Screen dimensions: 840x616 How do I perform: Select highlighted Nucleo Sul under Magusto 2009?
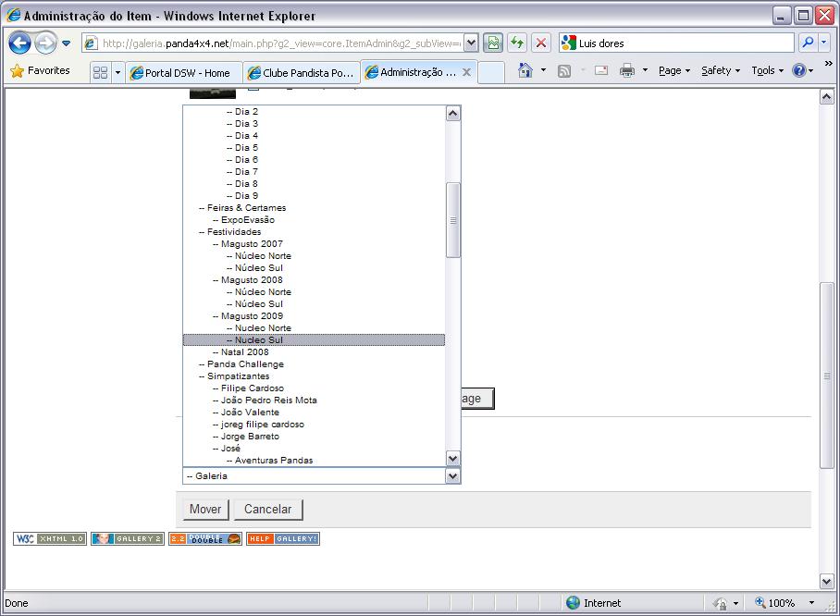click(314, 339)
